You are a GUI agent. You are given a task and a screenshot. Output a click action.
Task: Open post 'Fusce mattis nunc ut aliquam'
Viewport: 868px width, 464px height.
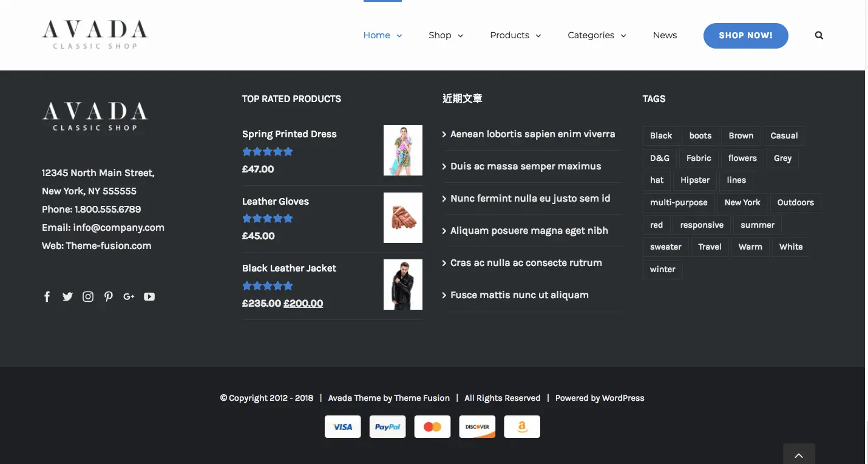coord(520,295)
